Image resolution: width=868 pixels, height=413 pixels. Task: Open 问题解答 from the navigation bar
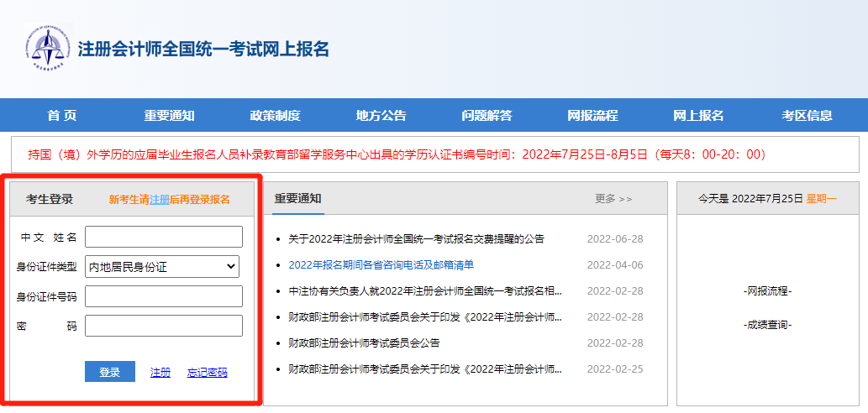pyautogui.click(x=487, y=116)
